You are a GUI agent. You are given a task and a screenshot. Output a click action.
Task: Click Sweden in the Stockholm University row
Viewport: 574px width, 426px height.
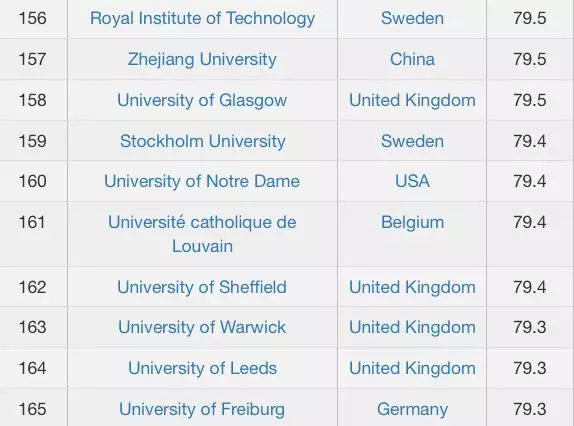412,141
